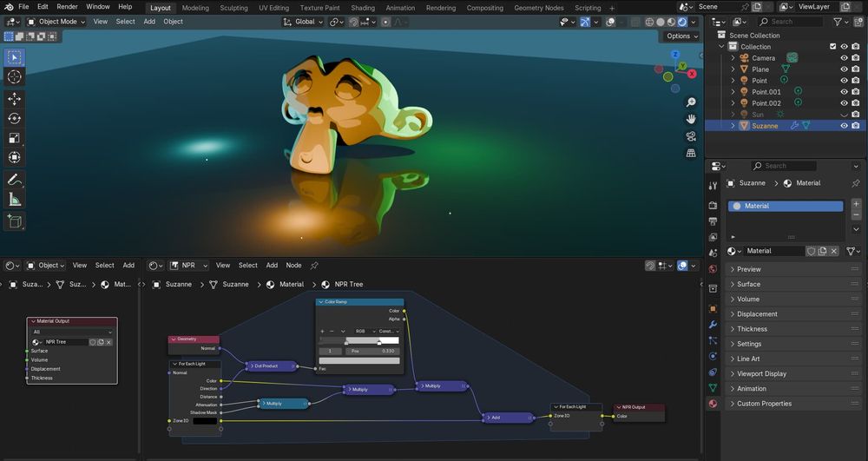The height and width of the screenshot is (461, 868).
Task: Open the Render menu
Action: [68, 7]
